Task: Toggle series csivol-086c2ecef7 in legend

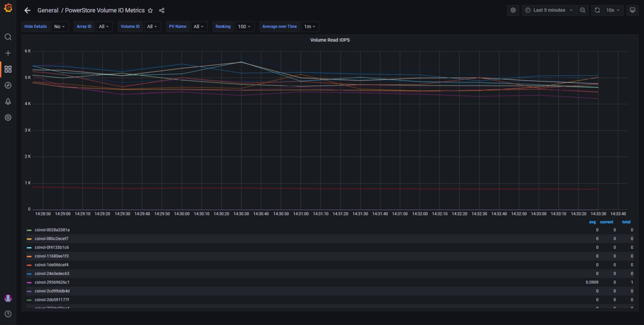Action: (52, 239)
